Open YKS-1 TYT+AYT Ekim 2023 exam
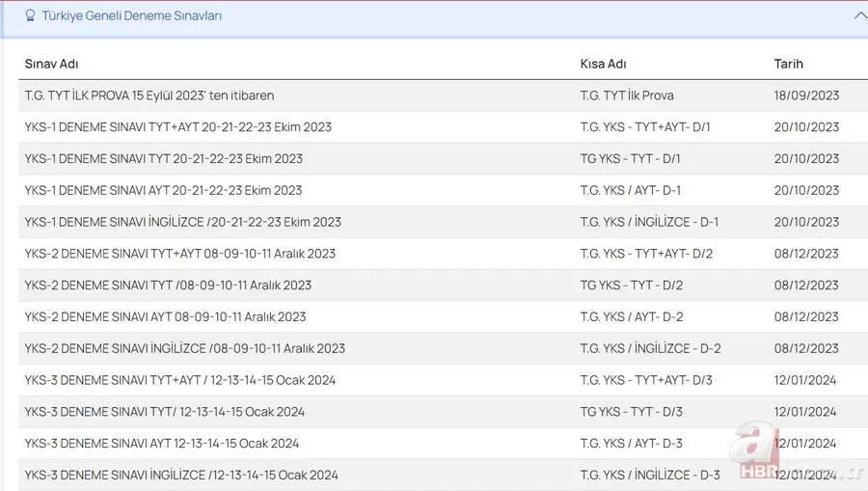 point(178,127)
